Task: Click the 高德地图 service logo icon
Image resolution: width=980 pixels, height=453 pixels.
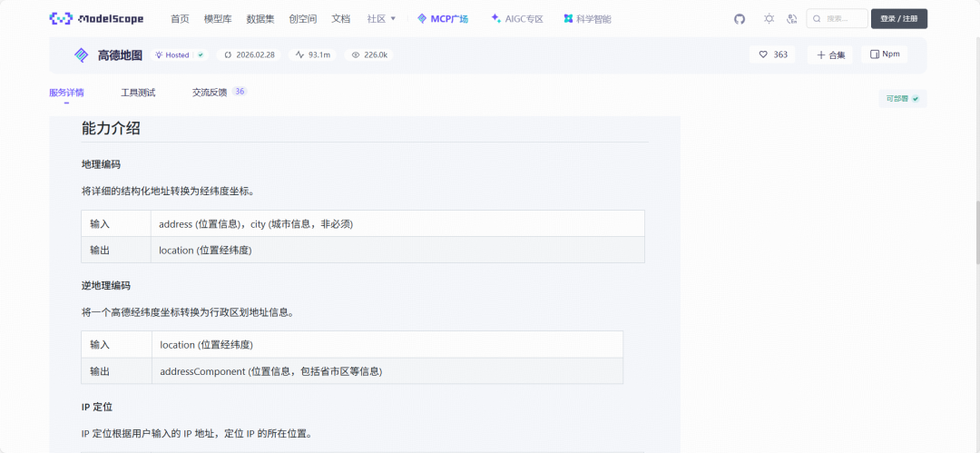Action: point(82,55)
